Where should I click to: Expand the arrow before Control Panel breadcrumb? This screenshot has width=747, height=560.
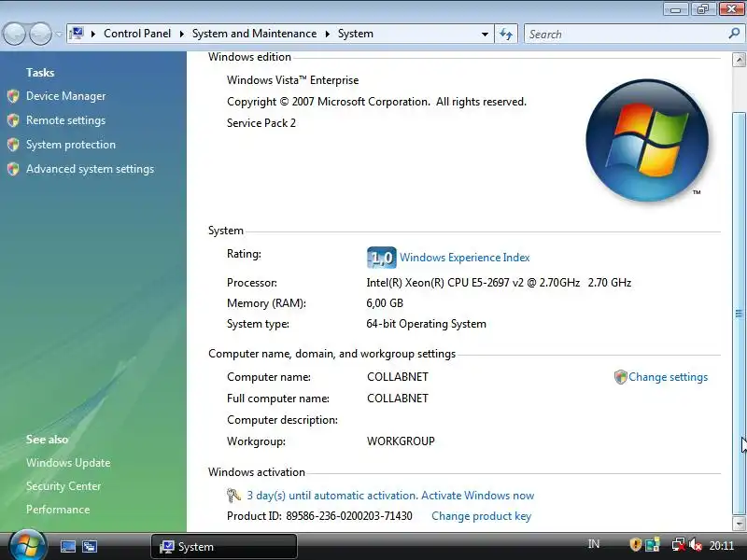92,34
